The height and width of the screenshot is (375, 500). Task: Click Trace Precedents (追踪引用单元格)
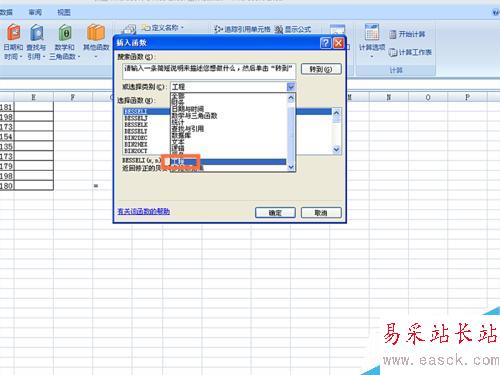242,29
